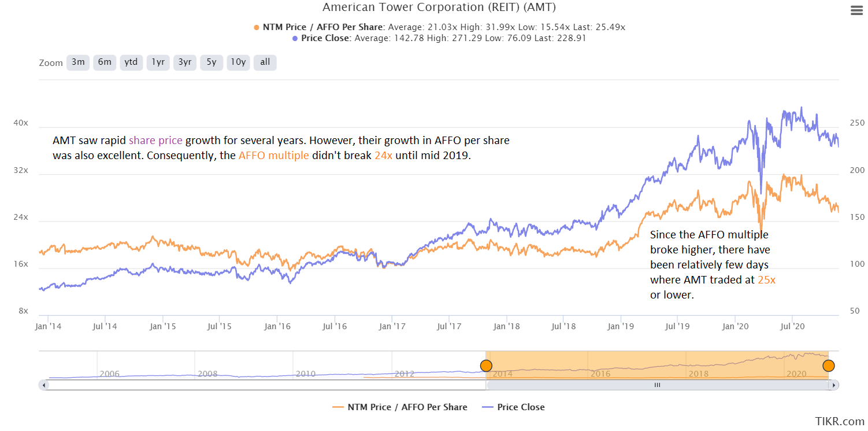The image size is (868, 431).
Task: Click the scrollbar thumb grip
Action: (x=657, y=385)
